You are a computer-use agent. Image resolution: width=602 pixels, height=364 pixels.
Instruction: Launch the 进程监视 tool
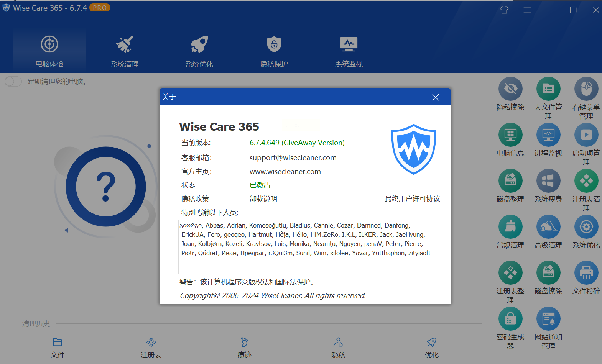[x=548, y=140]
